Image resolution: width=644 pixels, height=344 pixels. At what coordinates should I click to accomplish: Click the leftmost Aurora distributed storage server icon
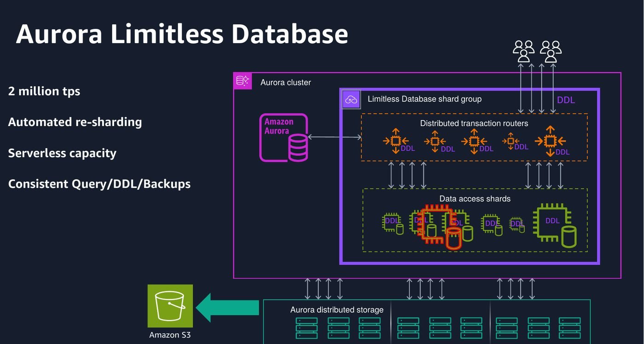point(306,327)
